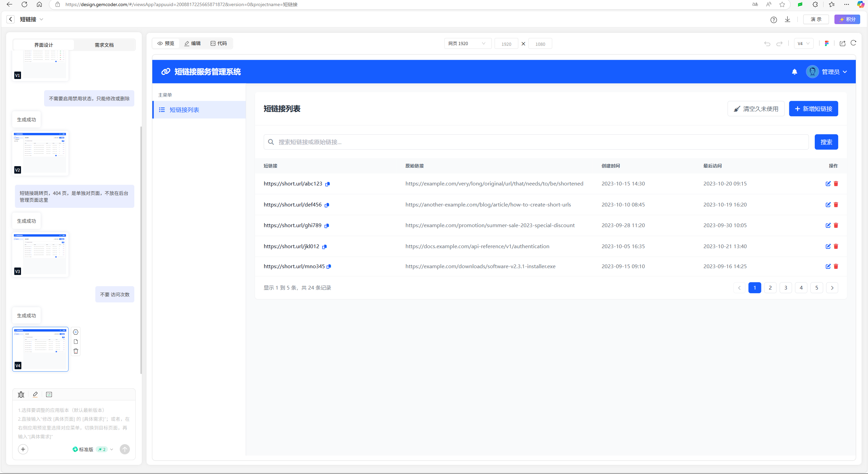Screen dimensions: 868x474
Task: Go to page 3 of results
Action: coord(785,288)
